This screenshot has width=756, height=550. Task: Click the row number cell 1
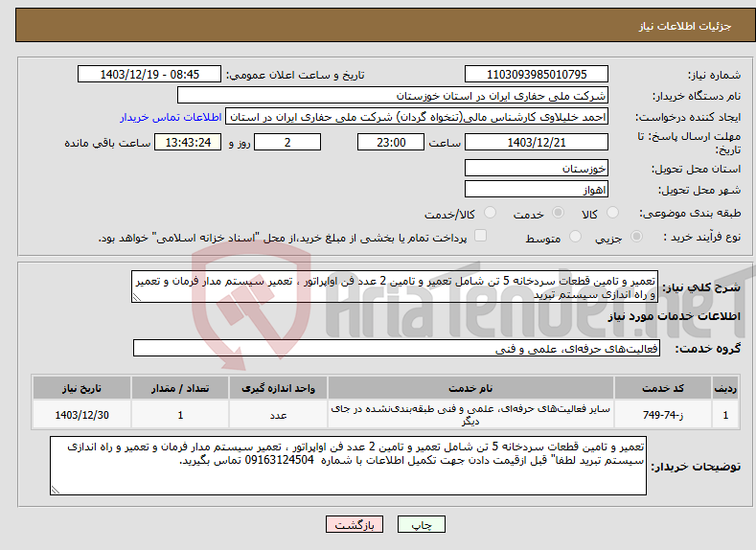(725, 415)
